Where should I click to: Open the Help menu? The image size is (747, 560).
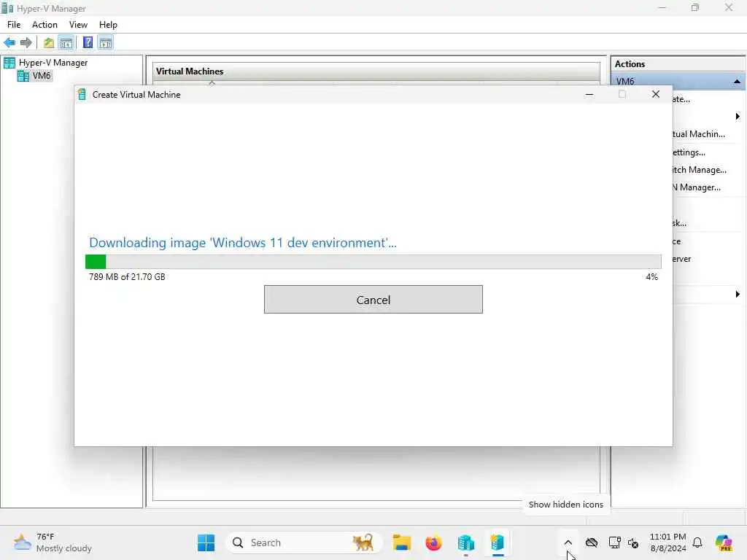click(x=108, y=25)
